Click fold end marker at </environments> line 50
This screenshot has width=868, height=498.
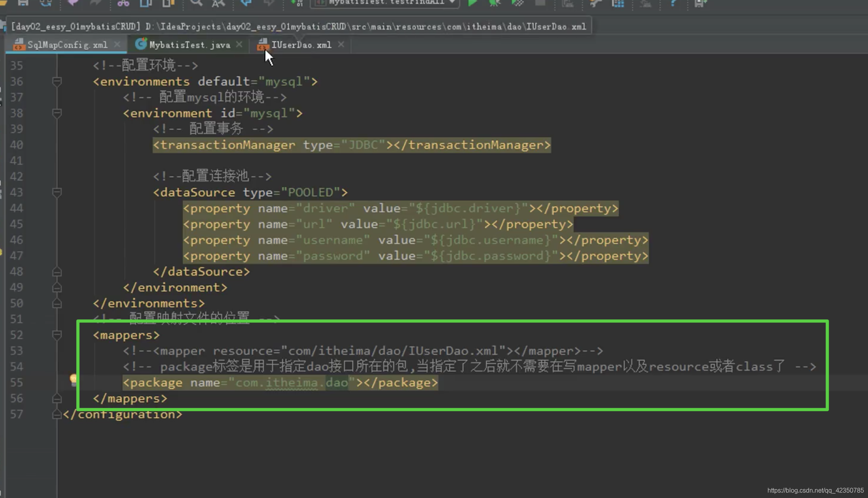coord(57,303)
